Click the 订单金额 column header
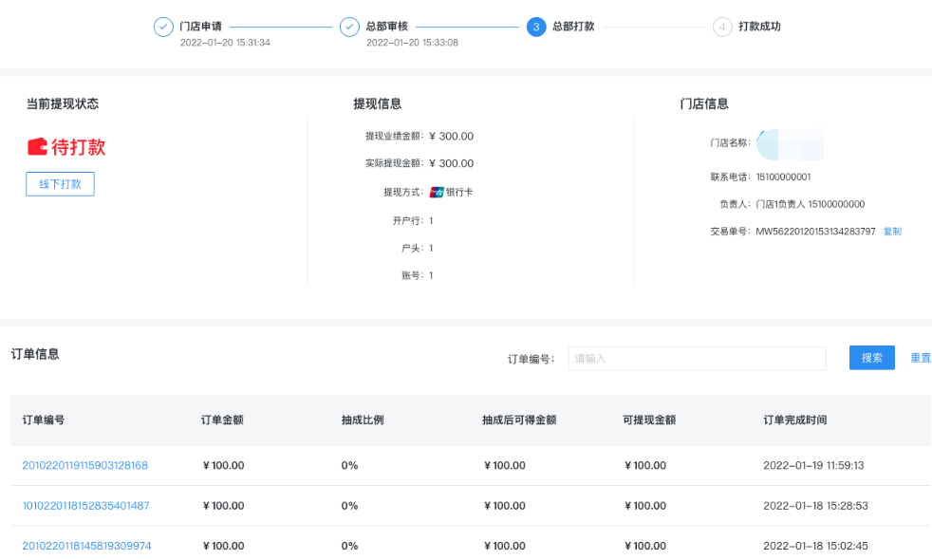932x560 pixels. [222, 420]
